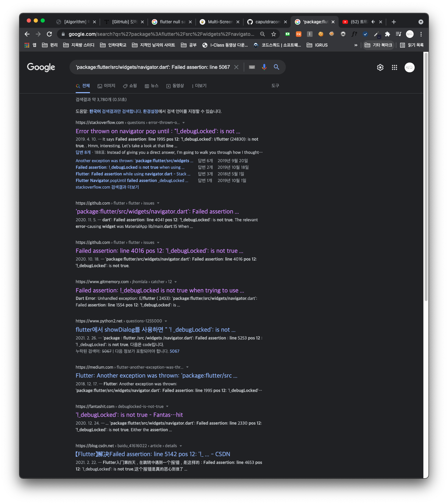Click inside the Google search input

point(153,67)
